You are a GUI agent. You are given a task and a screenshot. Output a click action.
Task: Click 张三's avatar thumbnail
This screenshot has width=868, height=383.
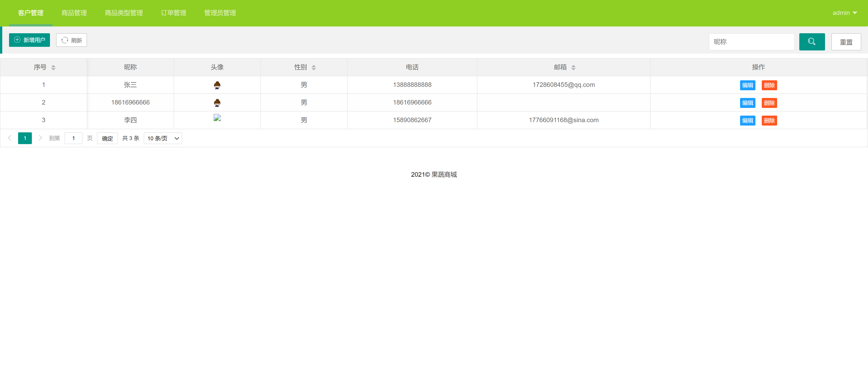[217, 85]
